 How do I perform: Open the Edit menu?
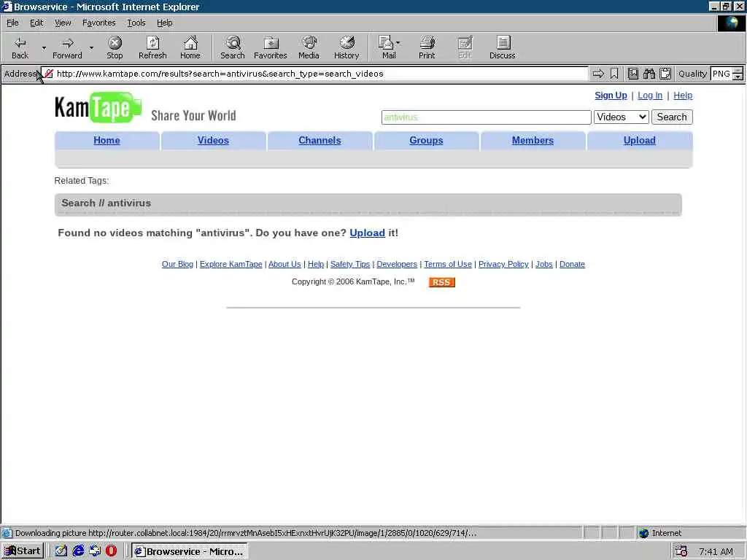(36, 23)
